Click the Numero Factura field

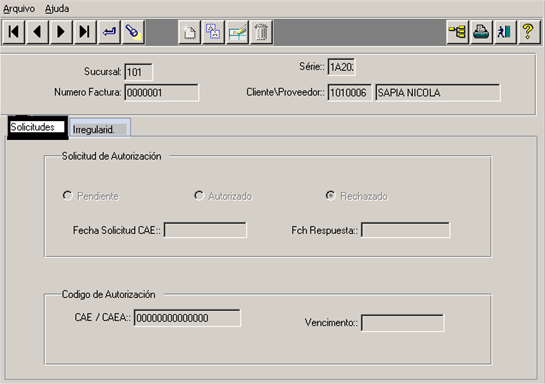[x=162, y=92]
